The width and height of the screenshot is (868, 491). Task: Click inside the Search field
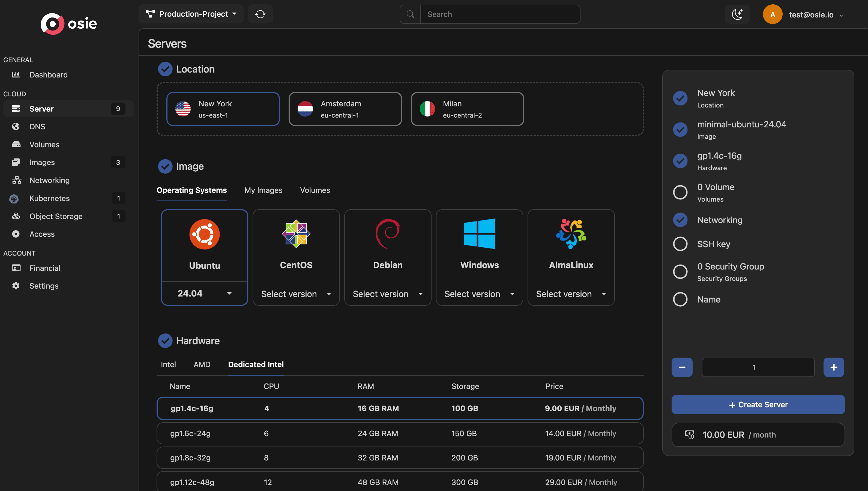click(x=500, y=14)
